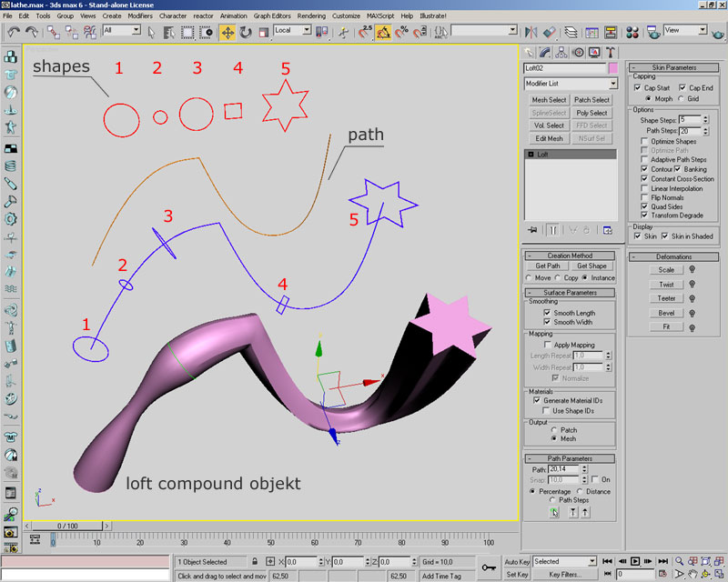Open the Rendering menu
Viewport: 728px width, 582px height.
click(311, 15)
